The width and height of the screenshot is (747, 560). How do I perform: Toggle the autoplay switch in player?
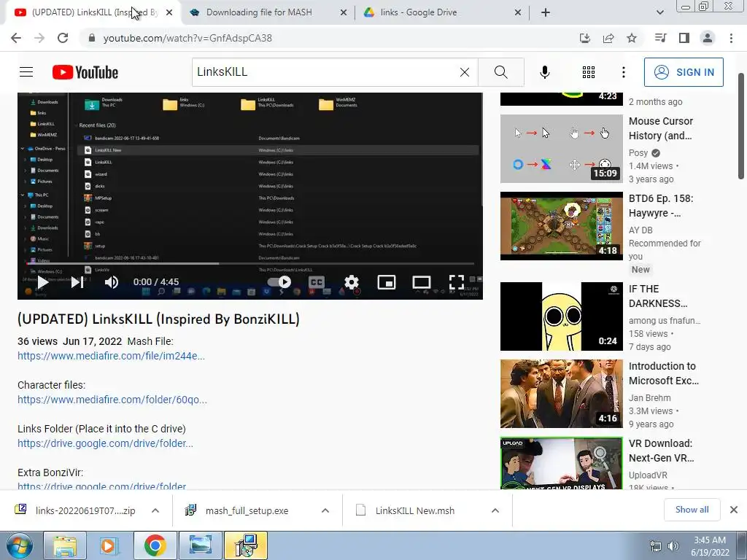(x=279, y=282)
